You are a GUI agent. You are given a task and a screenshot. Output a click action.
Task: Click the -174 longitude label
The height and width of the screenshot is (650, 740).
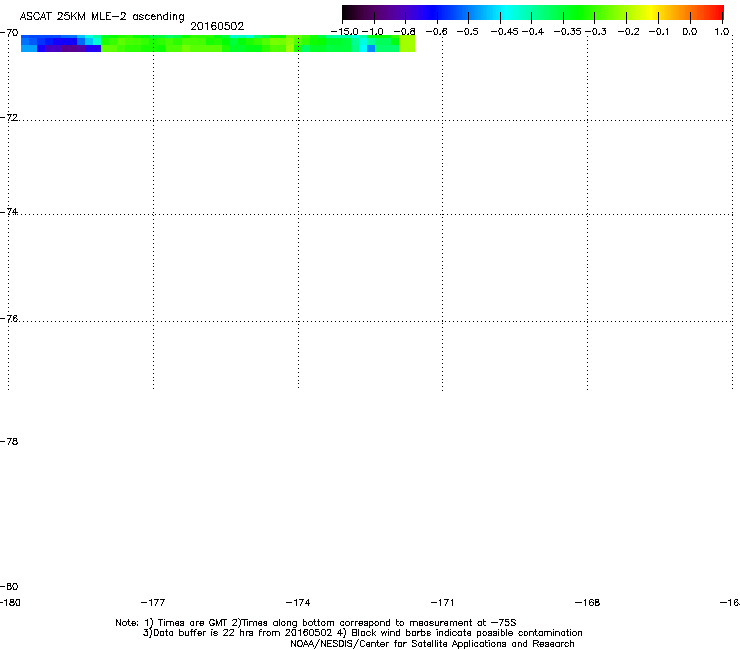coord(298,602)
